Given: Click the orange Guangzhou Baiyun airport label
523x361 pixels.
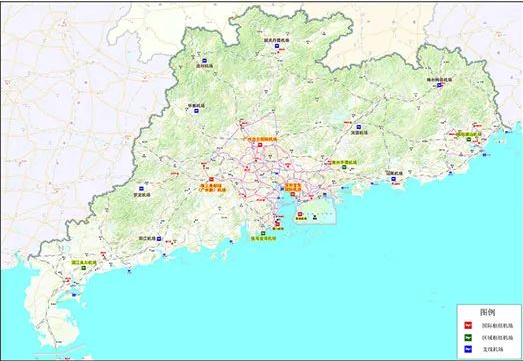Looking at the screenshot, I should coord(260,139).
